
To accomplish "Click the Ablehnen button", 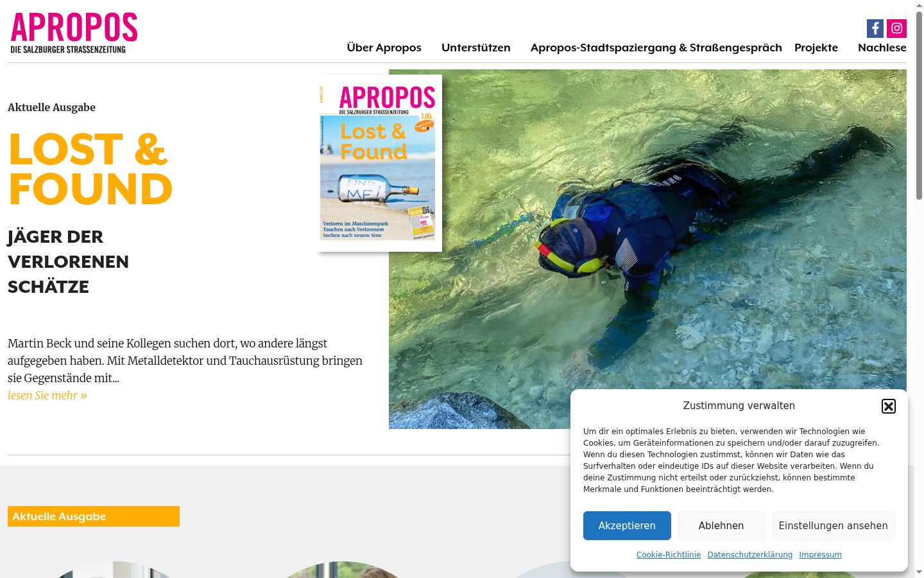I will (x=721, y=525).
